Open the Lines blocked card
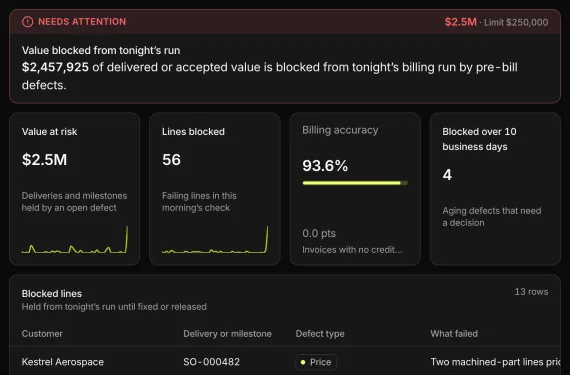570x375 pixels. (215, 189)
